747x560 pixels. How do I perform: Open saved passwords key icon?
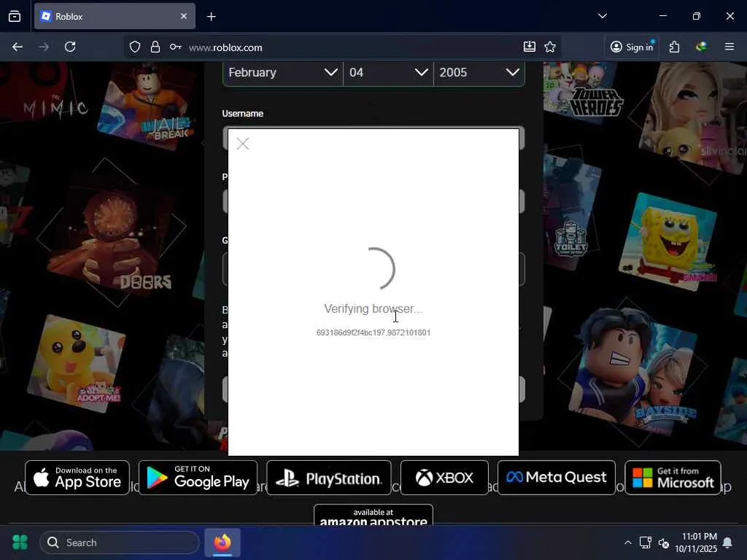pos(176,47)
